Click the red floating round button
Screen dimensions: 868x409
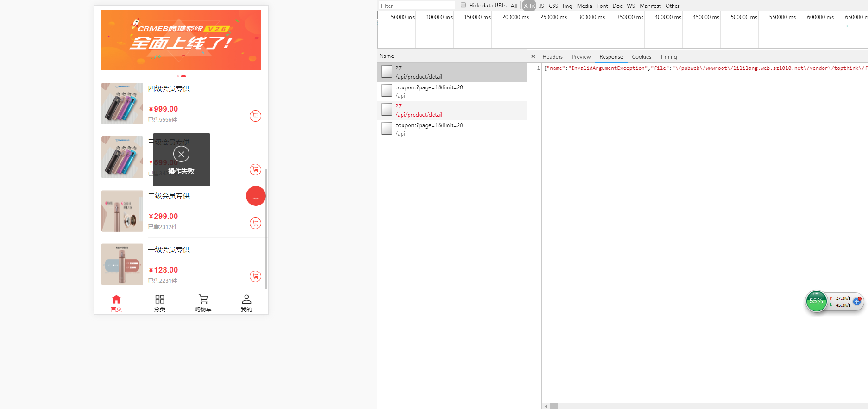tap(256, 196)
